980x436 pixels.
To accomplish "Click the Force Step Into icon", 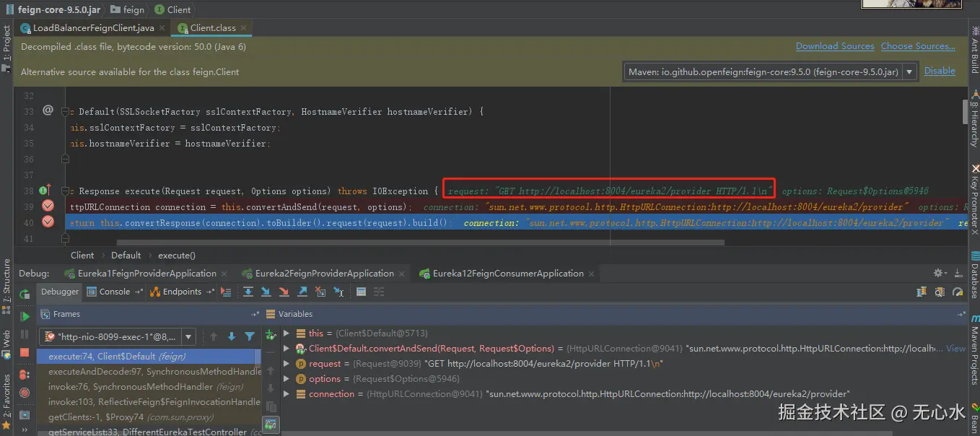I will pyautogui.click(x=284, y=292).
